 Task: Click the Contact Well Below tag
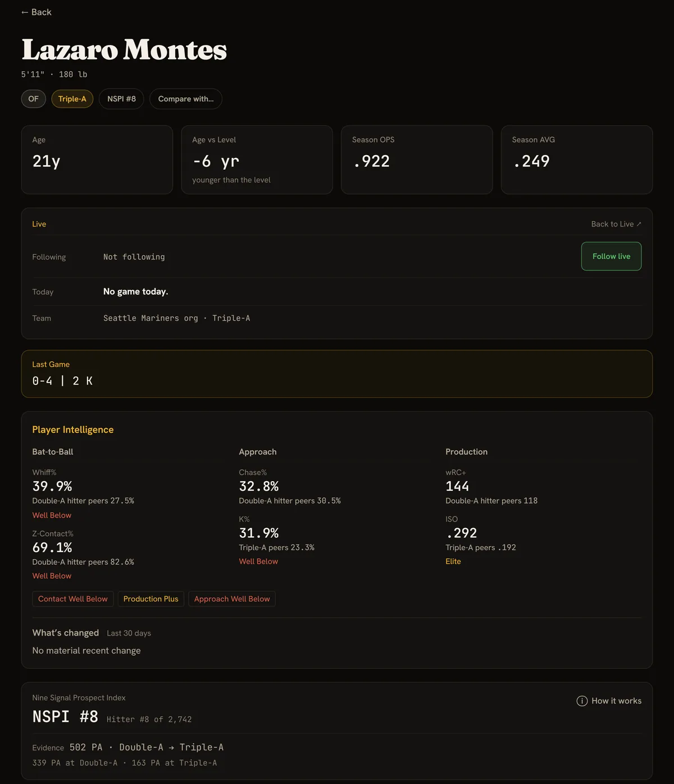(73, 599)
